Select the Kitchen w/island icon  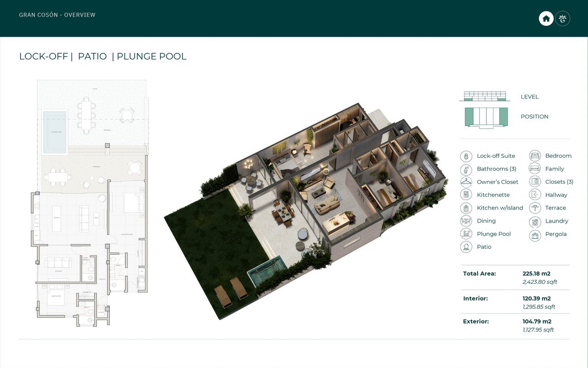(466, 208)
